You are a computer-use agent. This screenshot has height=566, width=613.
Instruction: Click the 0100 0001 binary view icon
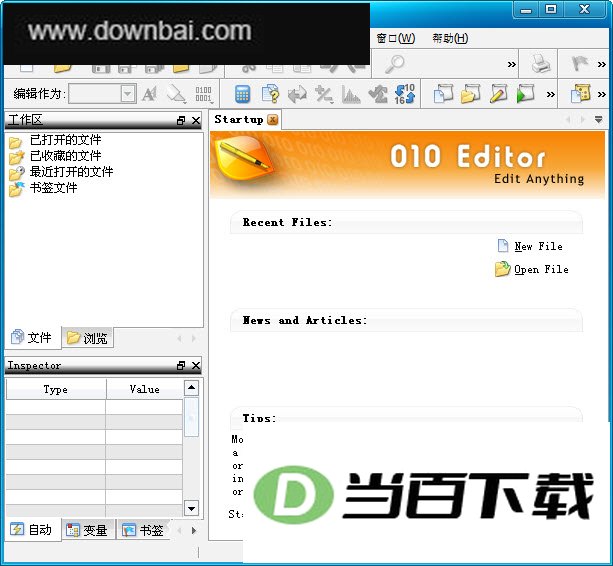click(204, 94)
